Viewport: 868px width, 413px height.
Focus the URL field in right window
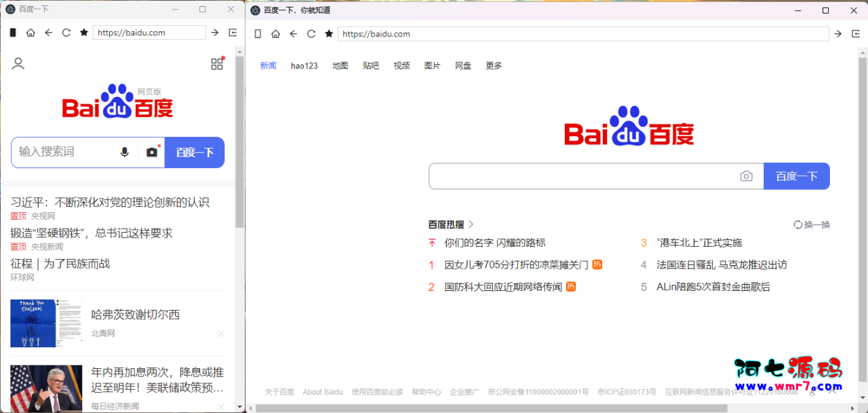pos(583,34)
